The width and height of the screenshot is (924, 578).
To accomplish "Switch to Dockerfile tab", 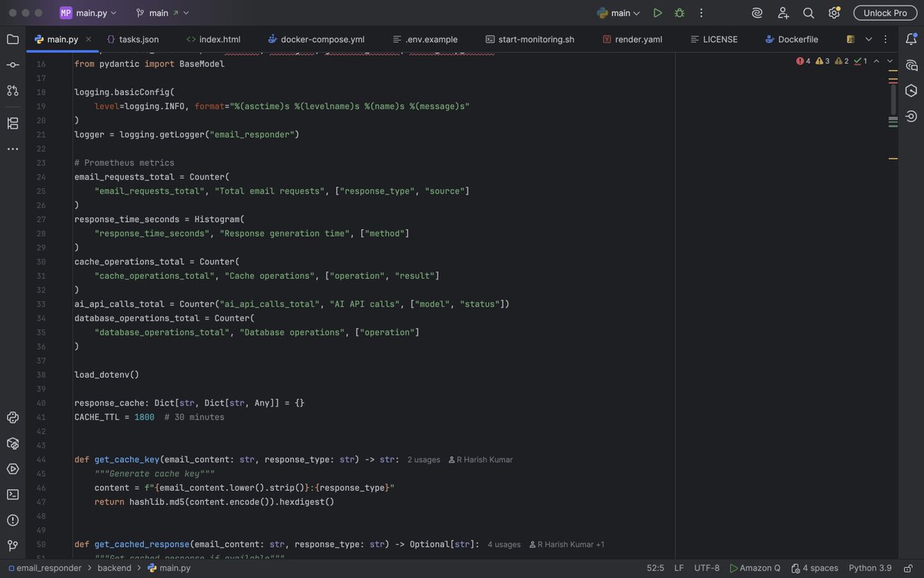I will 792,39.
